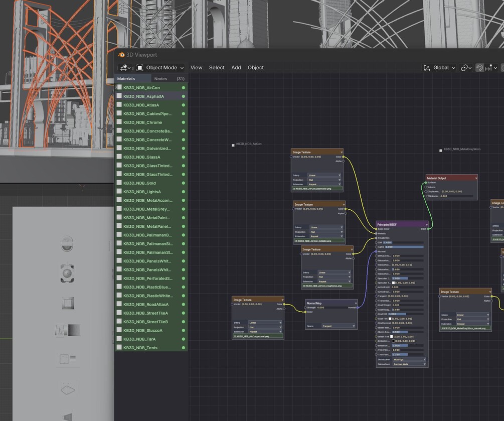Click the KB3D_NDB_MetalGreyWorn frame label square icon
This screenshot has width=504, height=421.
pos(441,150)
